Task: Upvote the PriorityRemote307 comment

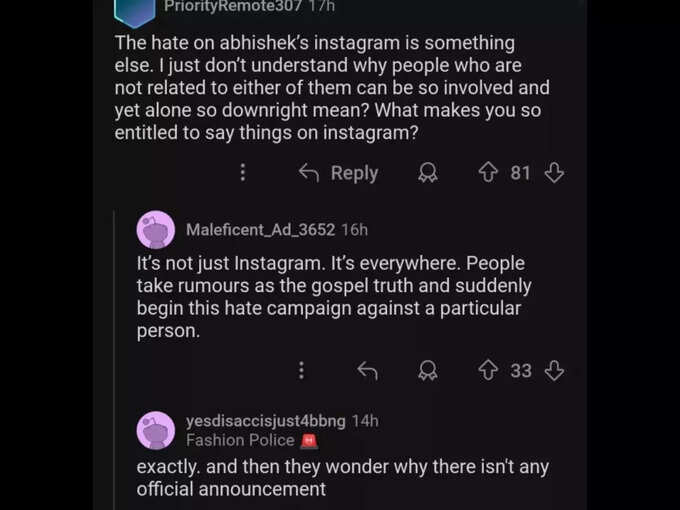Action: pyautogui.click(x=488, y=172)
